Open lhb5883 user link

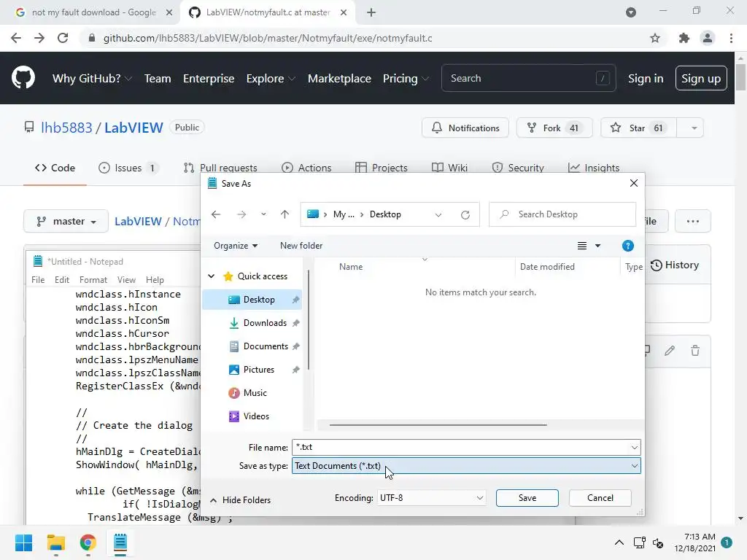pos(66,128)
